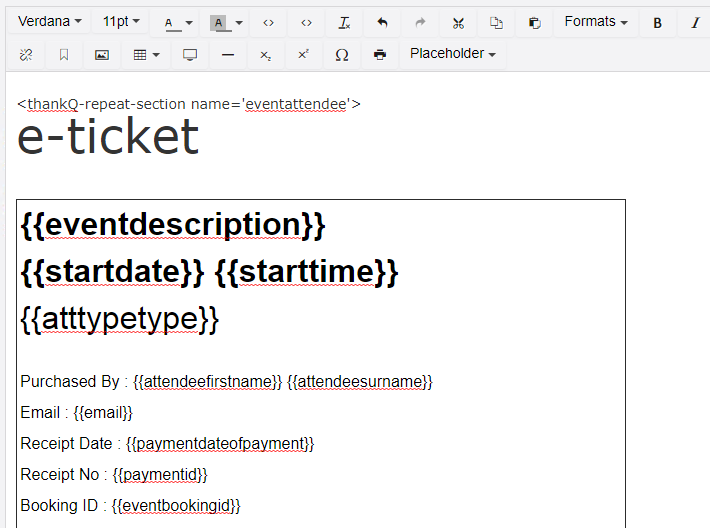Image resolution: width=710 pixels, height=528 pixels.
Task: Insert an image using the picture icon
Action: tap(102, 55)
